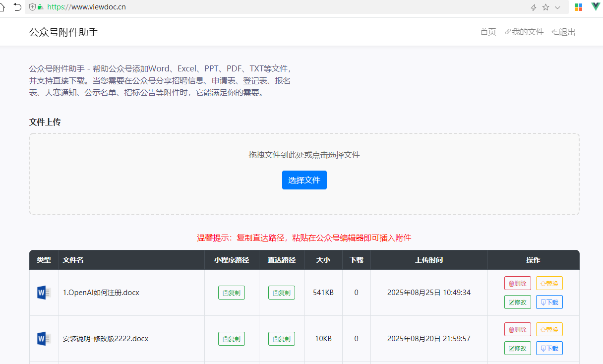The image size is (603, 364).
Task: Click the Microsoft colored squares extension icon
Action: click(x=578, y=7)
